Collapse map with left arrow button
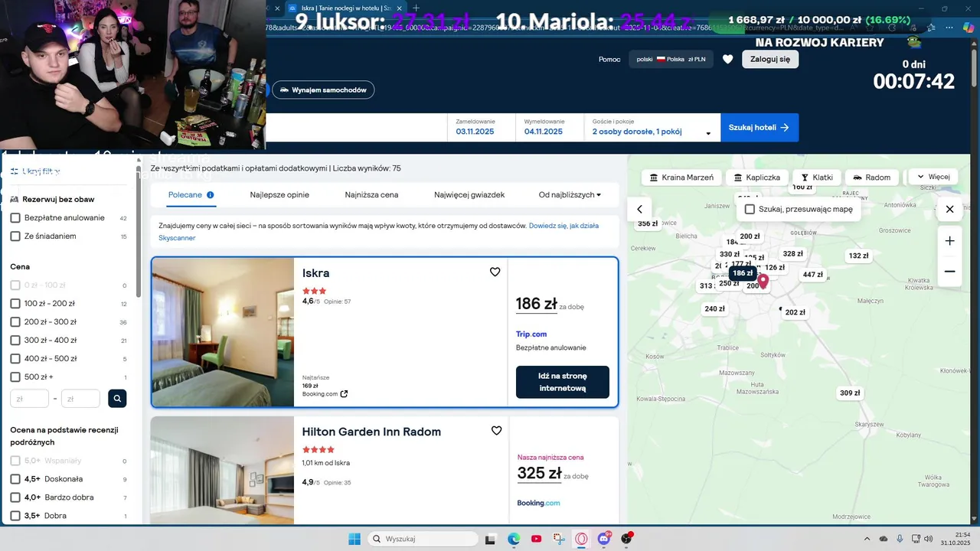Screen dimensions: 980x551 coord(639,209)
